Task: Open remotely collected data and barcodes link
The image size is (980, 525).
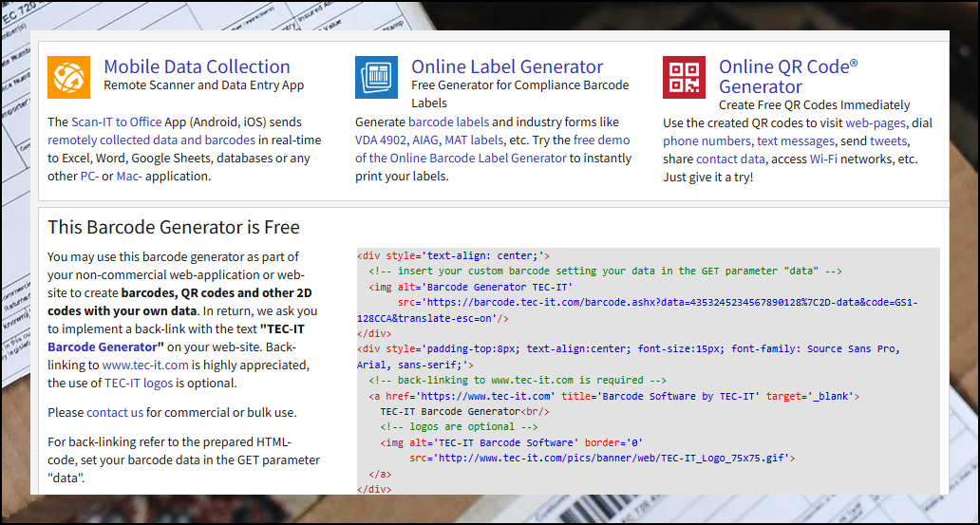Action: point(151,140)
